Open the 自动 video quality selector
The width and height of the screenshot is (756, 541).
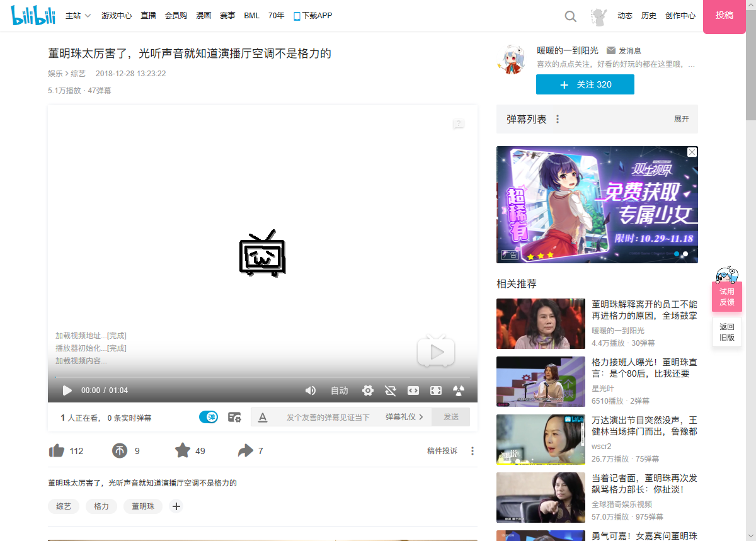(x=339, y=390)
